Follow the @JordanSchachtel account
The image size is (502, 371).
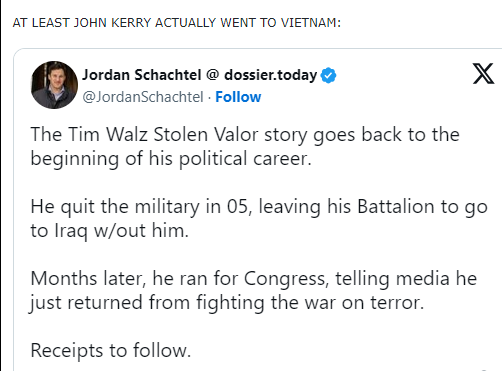[238, 97]
